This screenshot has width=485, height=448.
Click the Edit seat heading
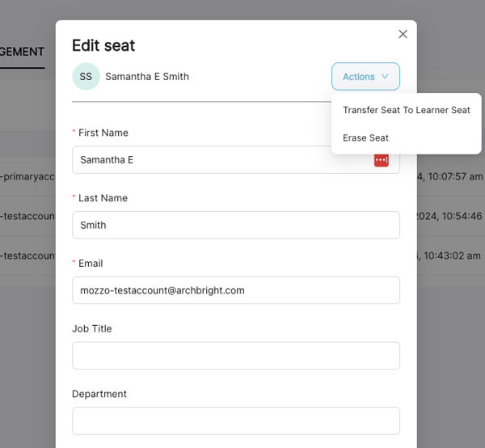(x=103, y=45)
